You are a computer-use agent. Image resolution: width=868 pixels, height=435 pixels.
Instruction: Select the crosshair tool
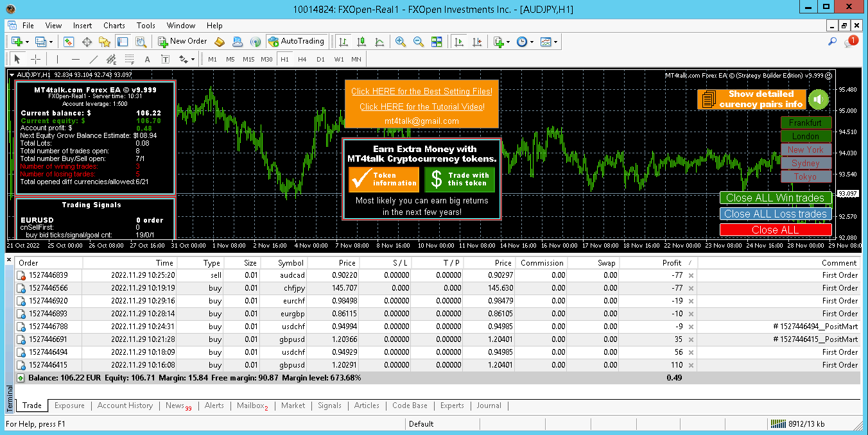coord(35,59)
